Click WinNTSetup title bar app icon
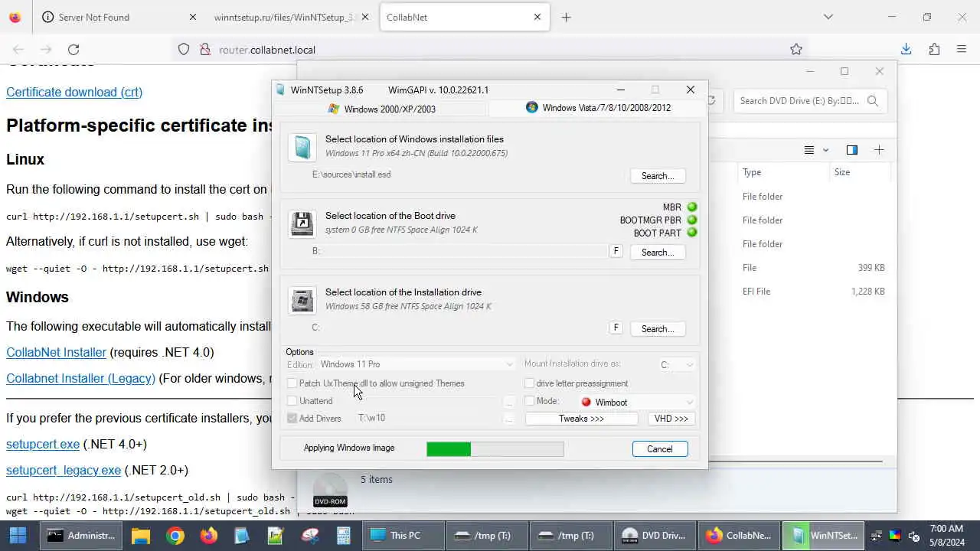The width and height of the screenshot is (980, 551). pyautogui.click(x=280, y=90)
